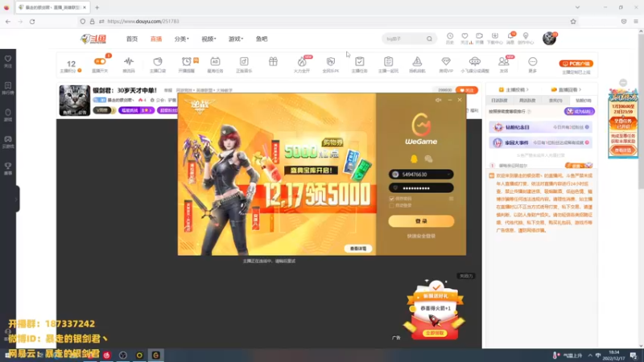Open the 鱼吧 nav item
The image size is (644, 362).
[262, 39]
